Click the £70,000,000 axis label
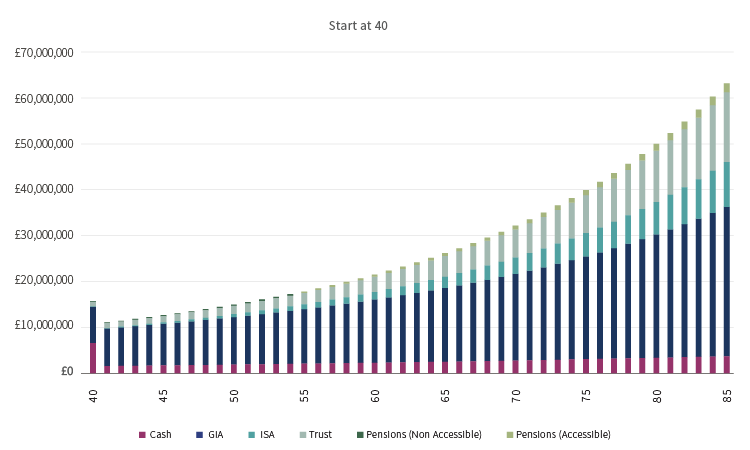The image size is (750, 450). pyautogui.click(x=44, y=53)
